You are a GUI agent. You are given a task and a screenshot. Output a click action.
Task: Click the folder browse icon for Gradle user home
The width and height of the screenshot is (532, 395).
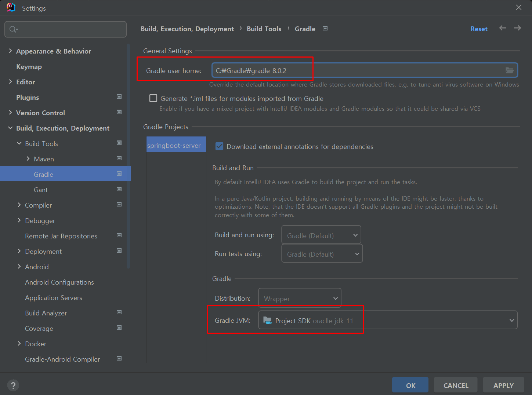[x=510, y=70]
